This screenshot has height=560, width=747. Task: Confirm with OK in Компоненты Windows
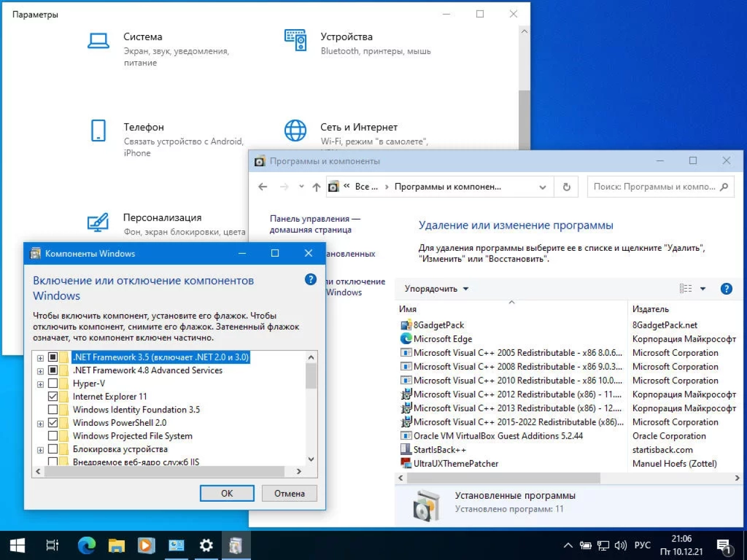tap(227, 494)
